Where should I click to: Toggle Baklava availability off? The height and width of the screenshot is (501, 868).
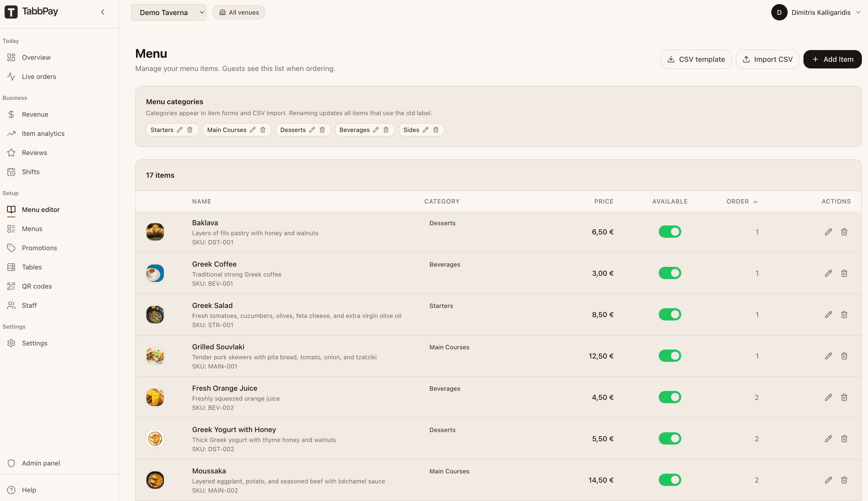[x=670, y=232]
